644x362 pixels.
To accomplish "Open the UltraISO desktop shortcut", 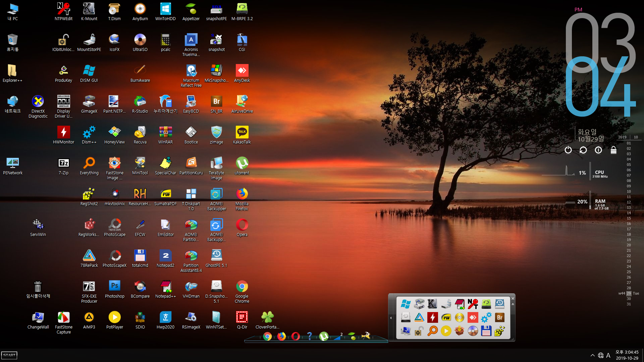I will 140,43.
